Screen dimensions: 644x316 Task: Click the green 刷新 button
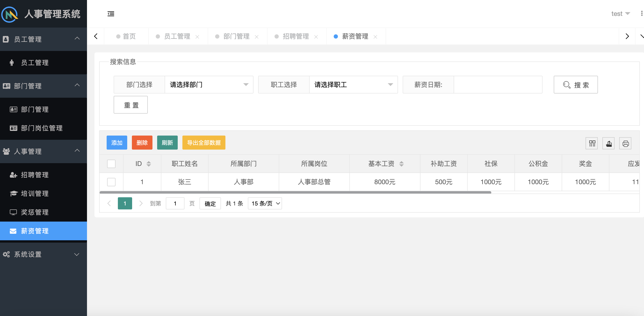(x=167, y=143)
